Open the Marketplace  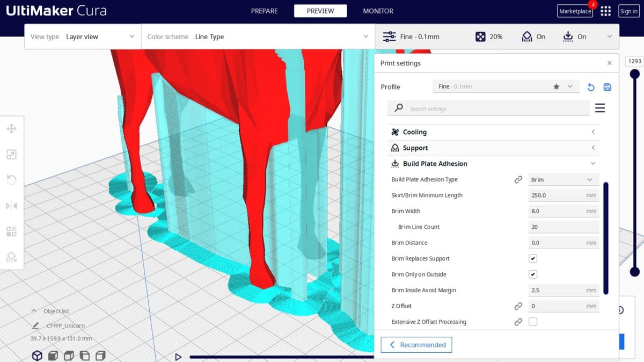click(x=575, y=11)
